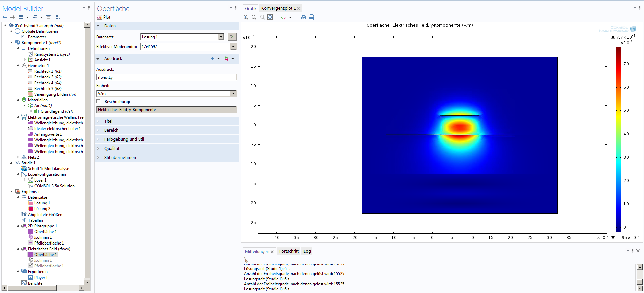Screen dimensions: 644x293
Task: Click the color legend bar
Action: pos(618,139)
